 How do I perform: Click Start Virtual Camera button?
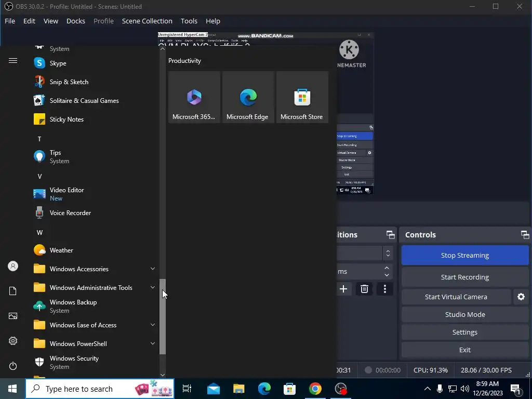456,297
